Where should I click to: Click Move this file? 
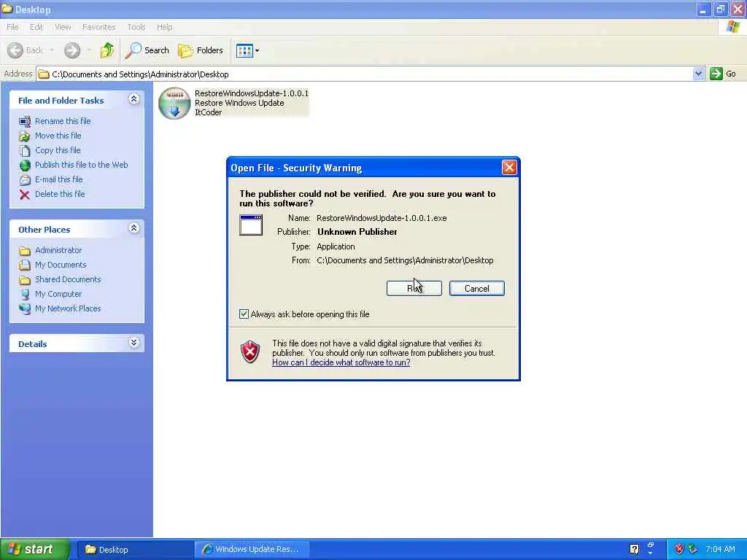(x=58, y=136)
